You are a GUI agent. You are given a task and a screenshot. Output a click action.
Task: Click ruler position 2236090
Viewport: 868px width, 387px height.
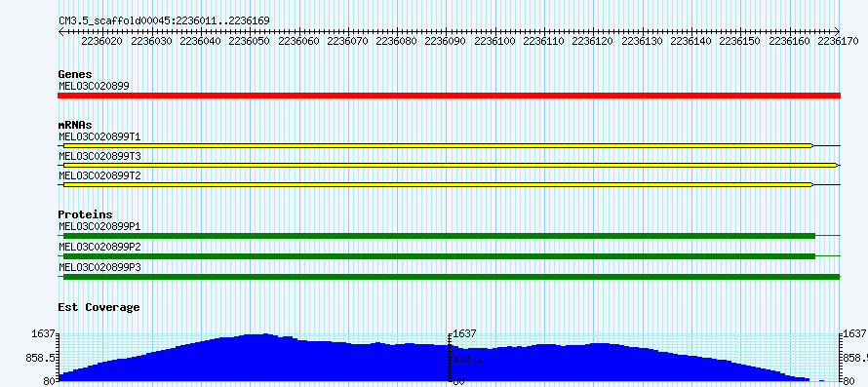coord(446,41)
